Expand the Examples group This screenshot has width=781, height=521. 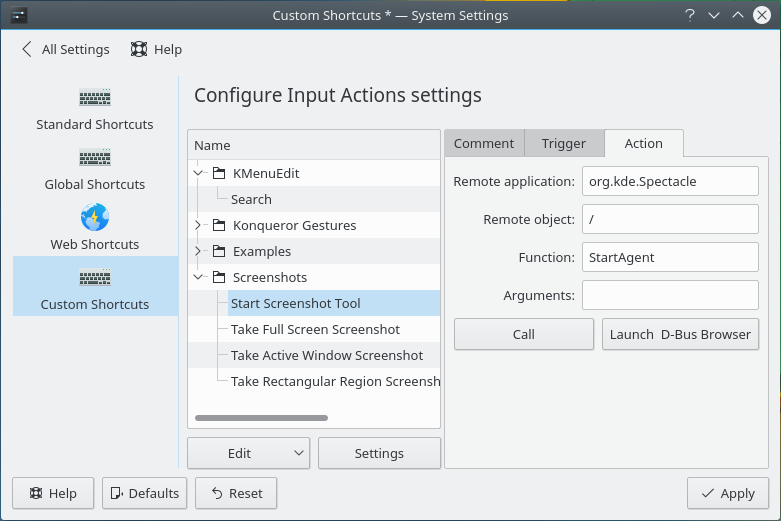pos(198,251)
